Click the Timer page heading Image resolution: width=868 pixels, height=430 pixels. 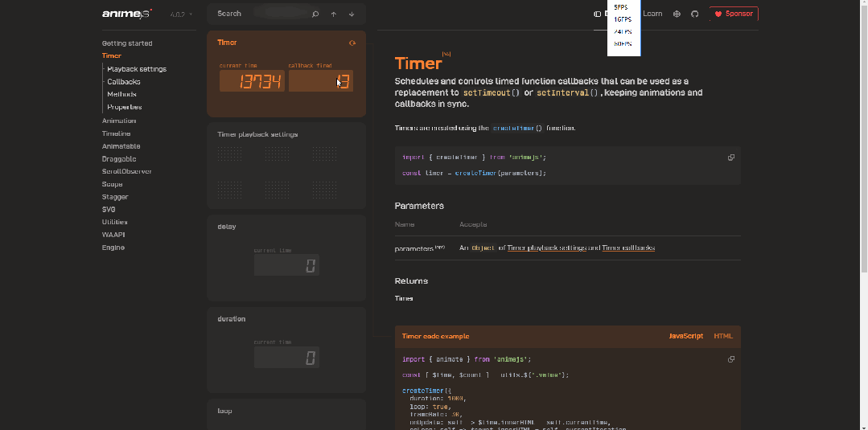click(418, 63)
